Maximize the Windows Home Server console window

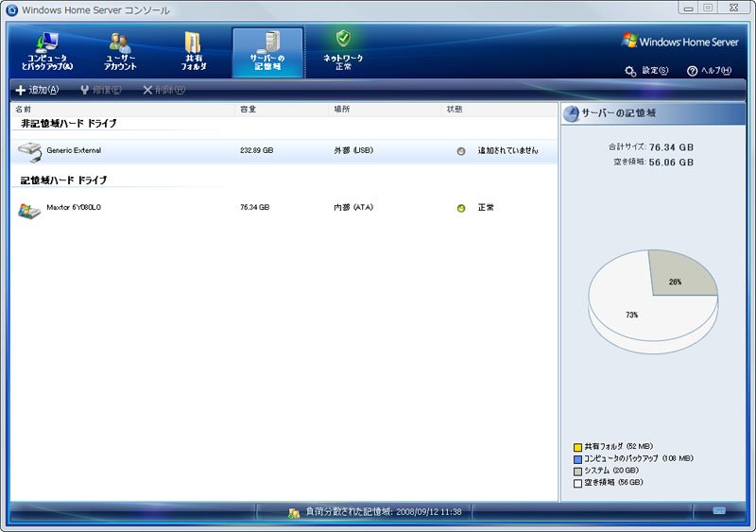coord(707,8)
